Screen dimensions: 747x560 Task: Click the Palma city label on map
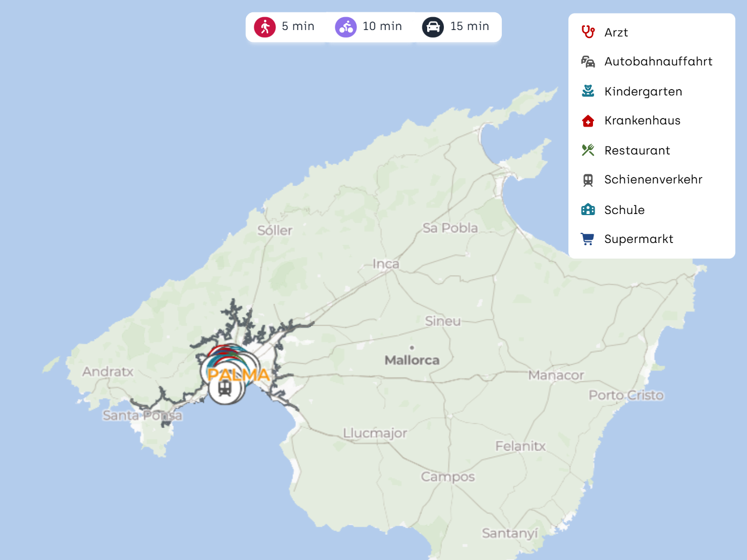tap(238, 374)
